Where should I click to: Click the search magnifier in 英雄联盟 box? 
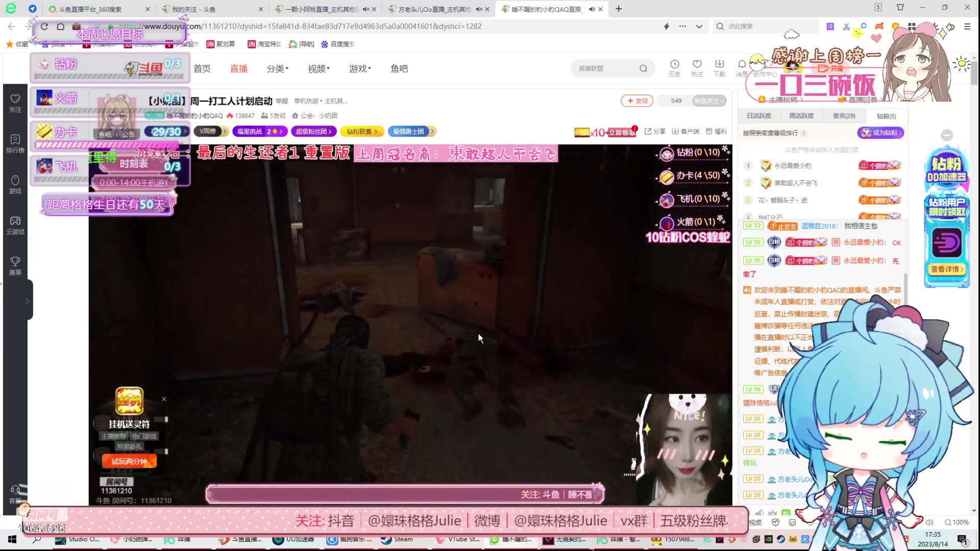pyautogui.click(x=643, y=68)
